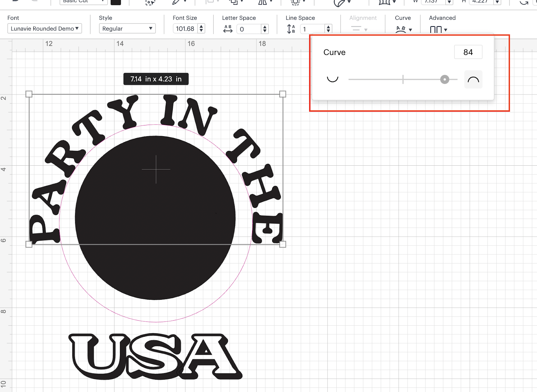Decrease font size with the down stepper arrow

(201, 31)
